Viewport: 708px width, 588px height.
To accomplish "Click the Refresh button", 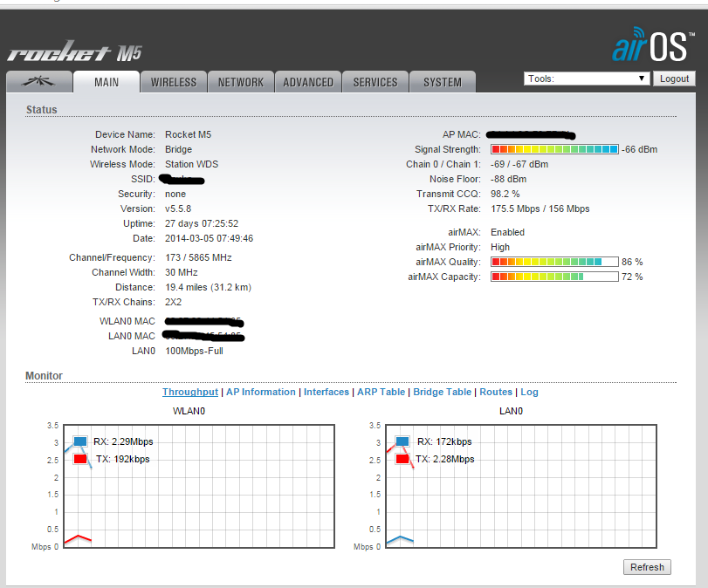I will [x=647, y=567].
